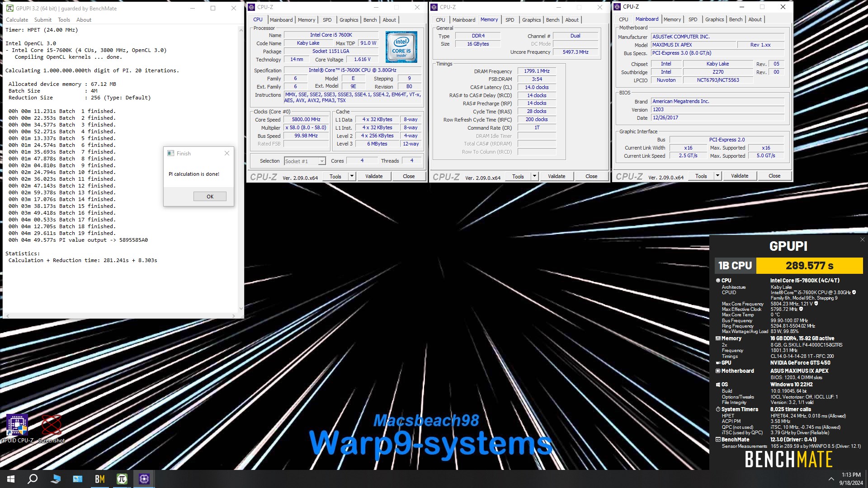The width and height of the screenshot is (868, 488).
Task: Select Graphics tab in the Mainboard CPU-Z window
Action: tap(714, 19)
